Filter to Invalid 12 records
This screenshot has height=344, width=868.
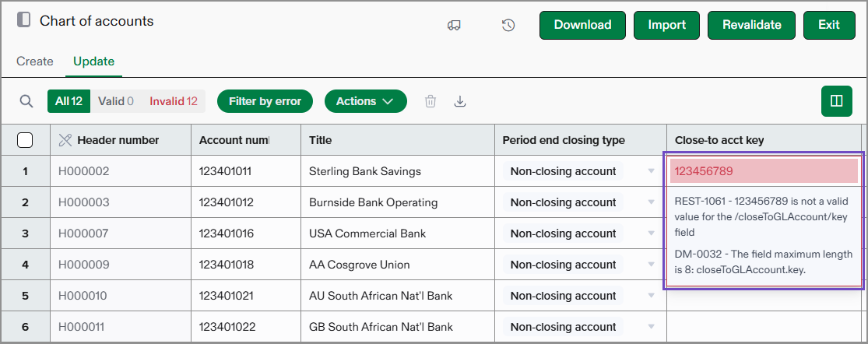(174, 101)
